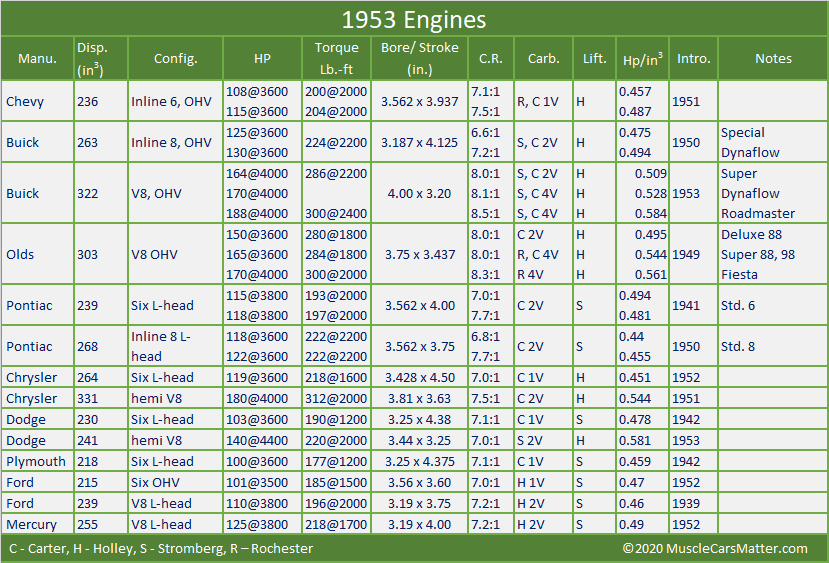Image resolution: width=829 pixels, height=563 pixels.
Task: Select the 'C.R.' column header
Action: (x=491, y=59)
